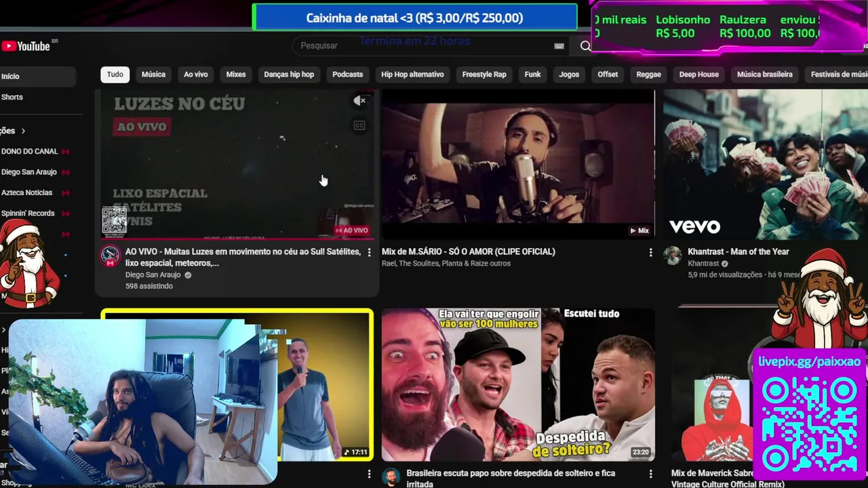Screen dimensions: 868x488
Task: Select the Ao vivo filter chip
Action: pyautogui.click(x=196, y=75)
